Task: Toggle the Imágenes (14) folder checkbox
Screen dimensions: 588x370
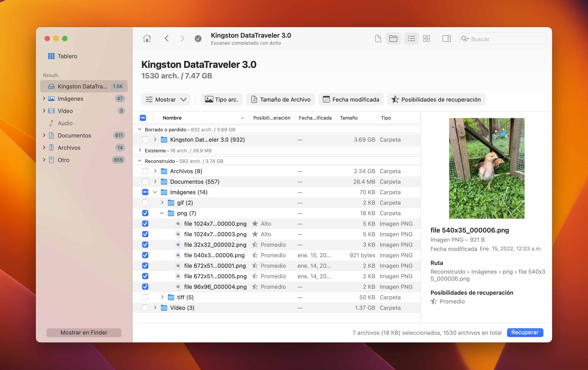Action: click(x=145, y=192)
